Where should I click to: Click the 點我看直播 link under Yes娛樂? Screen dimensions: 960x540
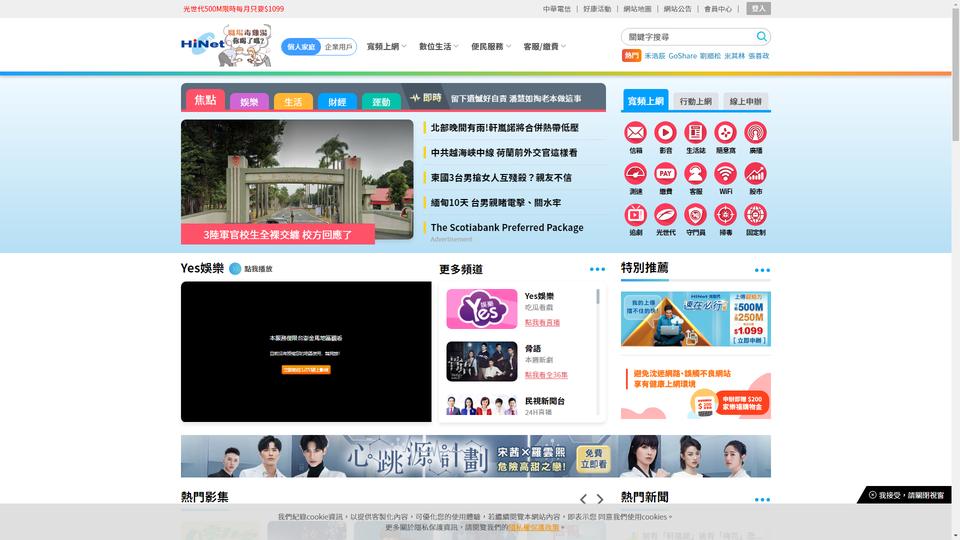(x=542, y=323)
